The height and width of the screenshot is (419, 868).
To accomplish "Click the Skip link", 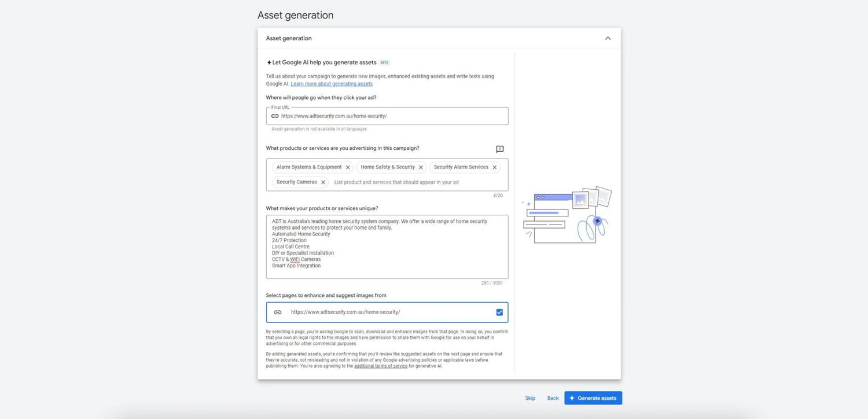I will [529, 398].
